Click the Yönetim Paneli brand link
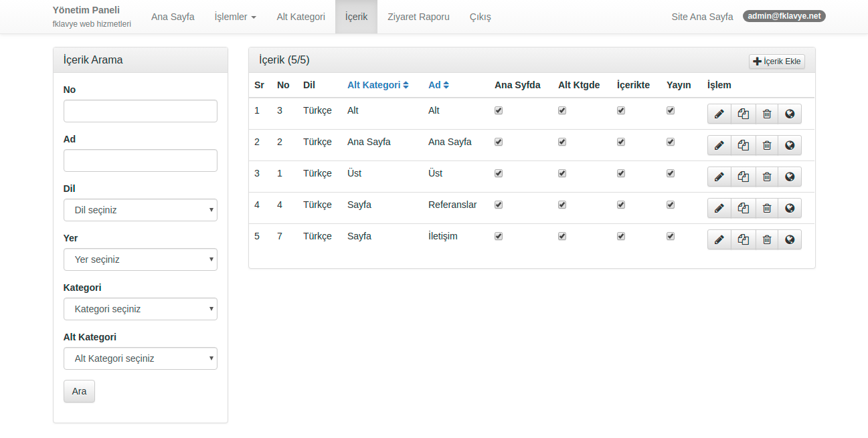The width and height of the screenshot is (868, 438). tap(86, 11)
